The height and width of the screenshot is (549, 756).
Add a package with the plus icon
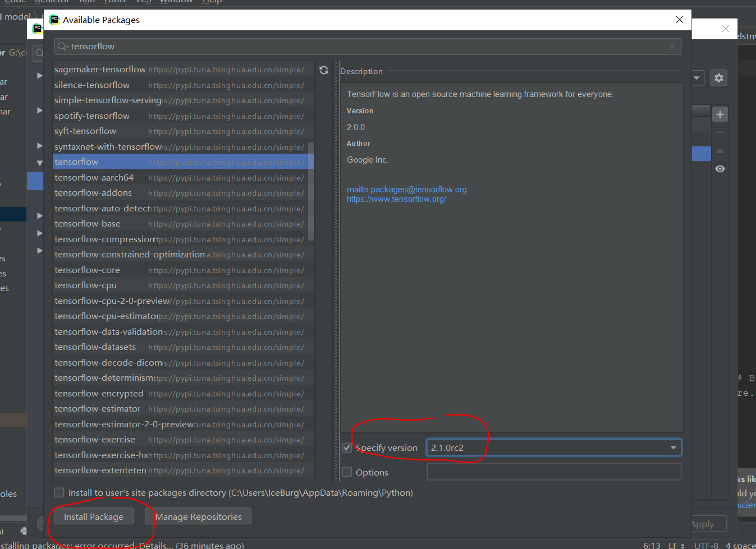click(720, 114)
